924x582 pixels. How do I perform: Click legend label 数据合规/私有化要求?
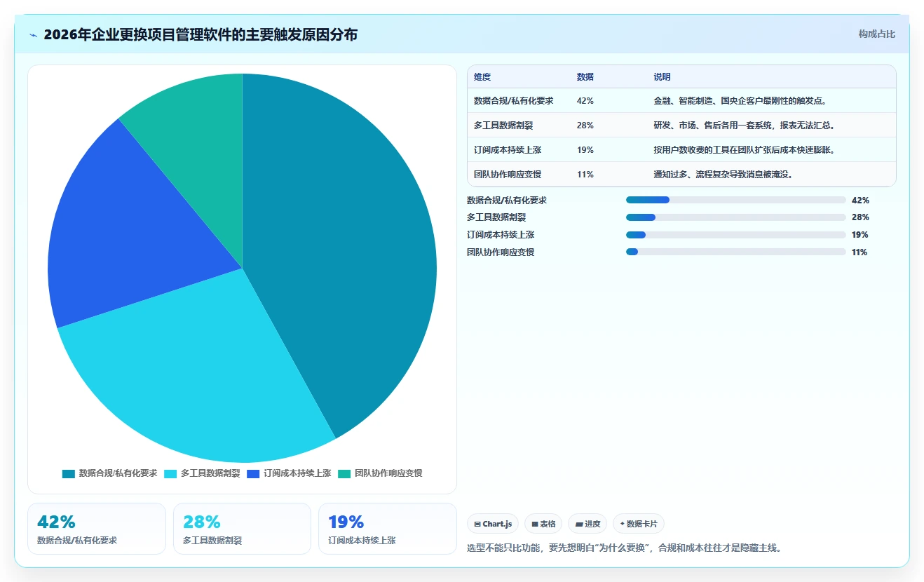point(118,474)
